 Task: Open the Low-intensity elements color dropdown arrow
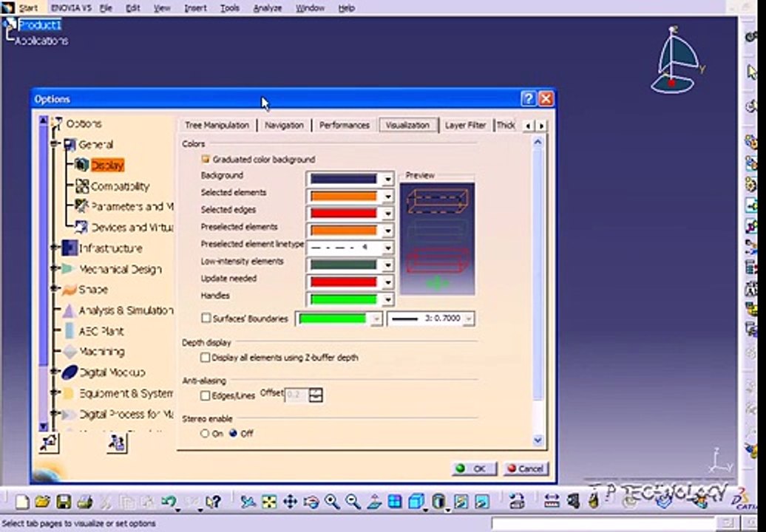point(388,265)
